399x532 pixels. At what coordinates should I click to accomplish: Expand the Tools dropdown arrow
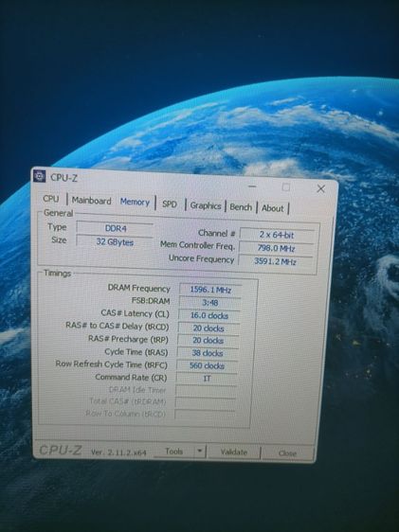coord(200,452)
